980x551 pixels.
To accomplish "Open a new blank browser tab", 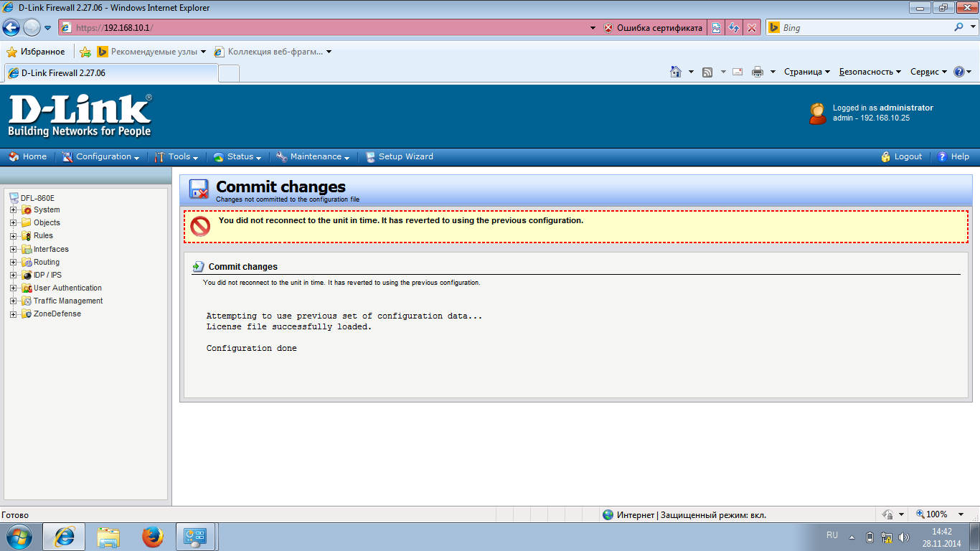I will 229,73.
